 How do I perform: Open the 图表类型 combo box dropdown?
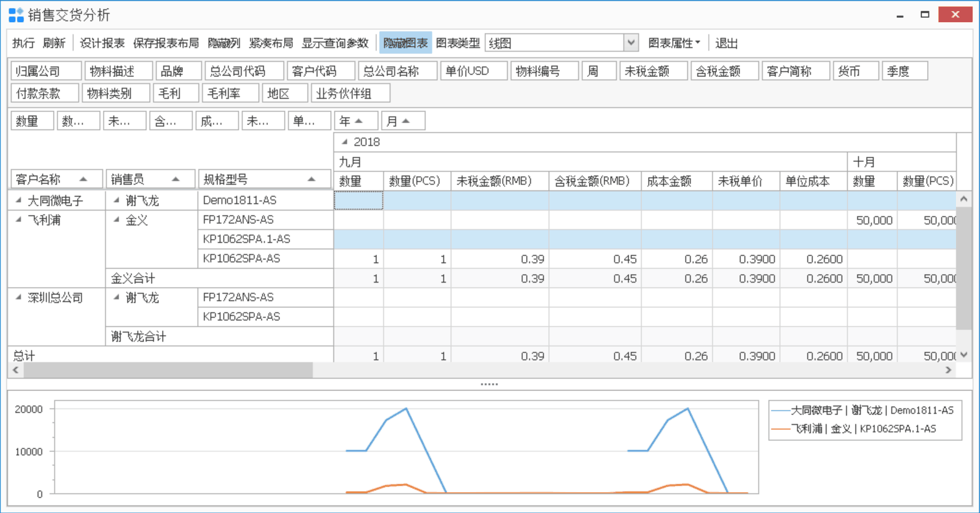tap(631, 43)
